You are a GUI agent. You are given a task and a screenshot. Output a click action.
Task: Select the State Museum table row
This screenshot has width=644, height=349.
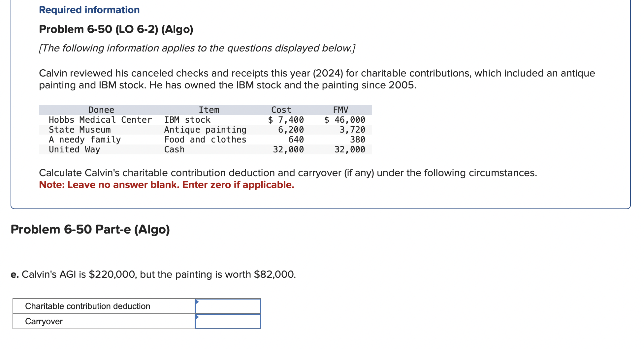point(80,130)
